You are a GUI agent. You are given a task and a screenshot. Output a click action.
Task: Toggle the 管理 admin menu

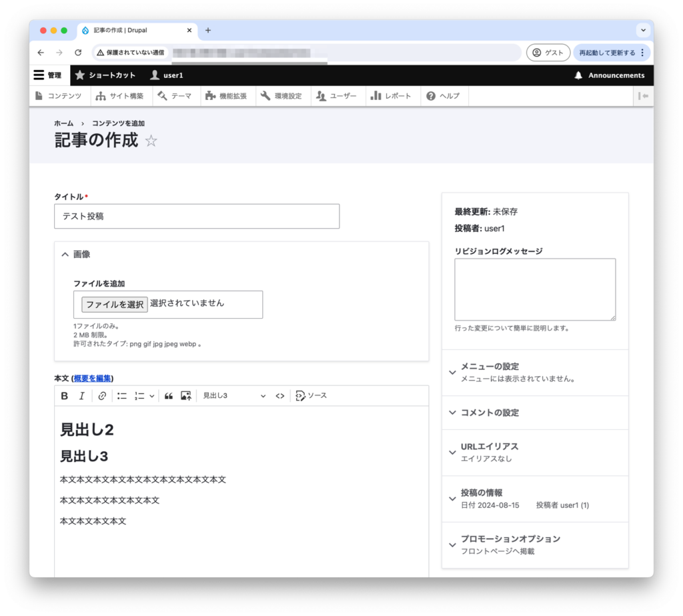(48, 75)
